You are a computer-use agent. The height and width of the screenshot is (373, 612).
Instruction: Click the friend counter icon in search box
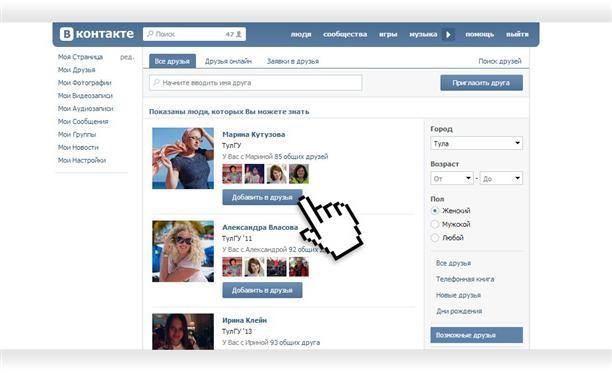pyautogui.click(x=239, y=34)
